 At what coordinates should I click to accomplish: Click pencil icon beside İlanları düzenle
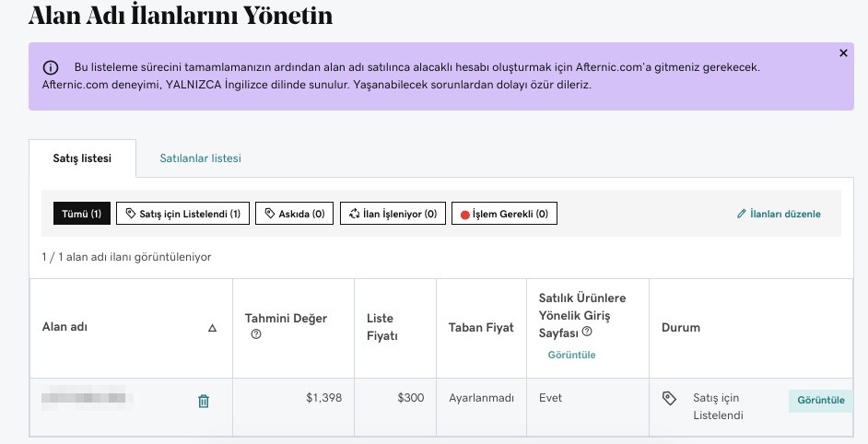tap(741, 214)
